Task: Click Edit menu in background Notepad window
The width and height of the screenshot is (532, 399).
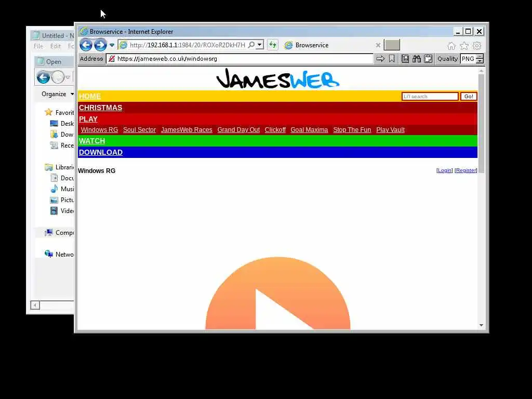Action: pos(55,46)
